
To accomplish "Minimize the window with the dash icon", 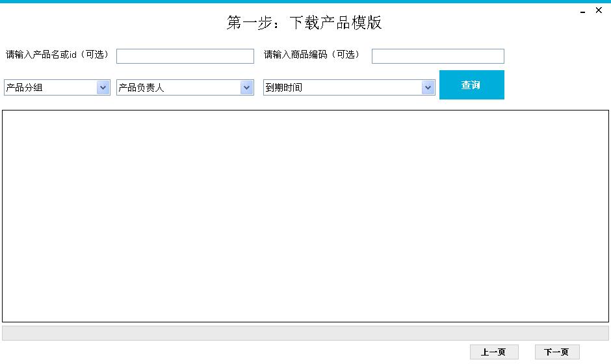I will [x=583, y=12].
